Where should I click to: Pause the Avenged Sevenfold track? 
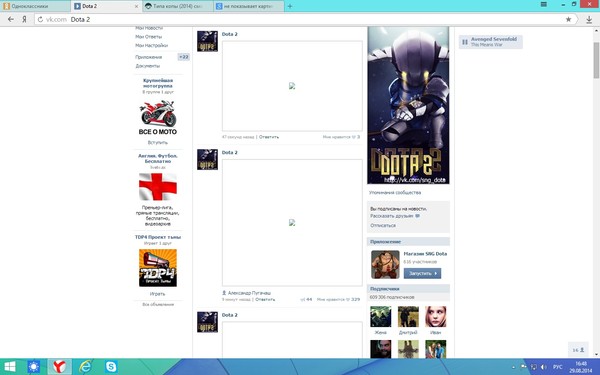pos(465,42)
